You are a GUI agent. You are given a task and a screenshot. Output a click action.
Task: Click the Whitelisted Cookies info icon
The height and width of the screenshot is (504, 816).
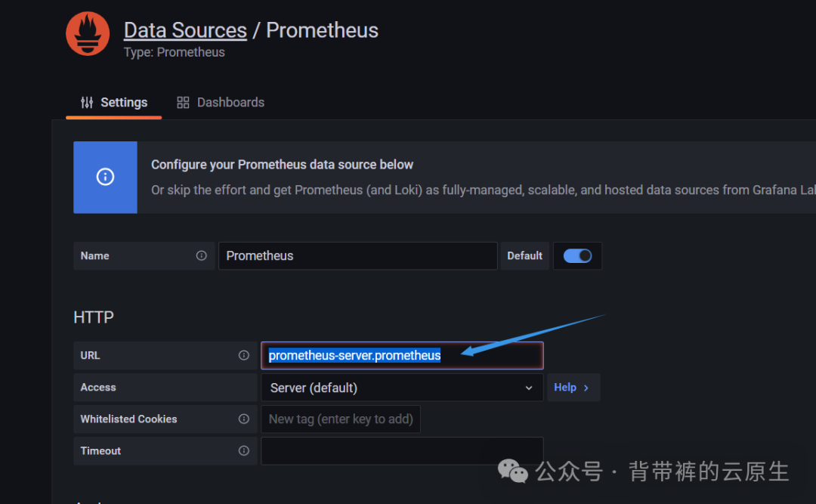243,419
